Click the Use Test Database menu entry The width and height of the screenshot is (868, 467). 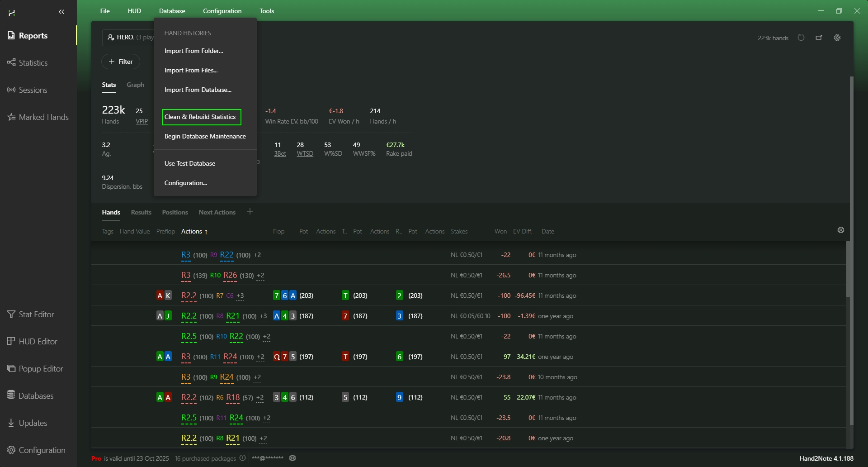click(x=189, y=163)
